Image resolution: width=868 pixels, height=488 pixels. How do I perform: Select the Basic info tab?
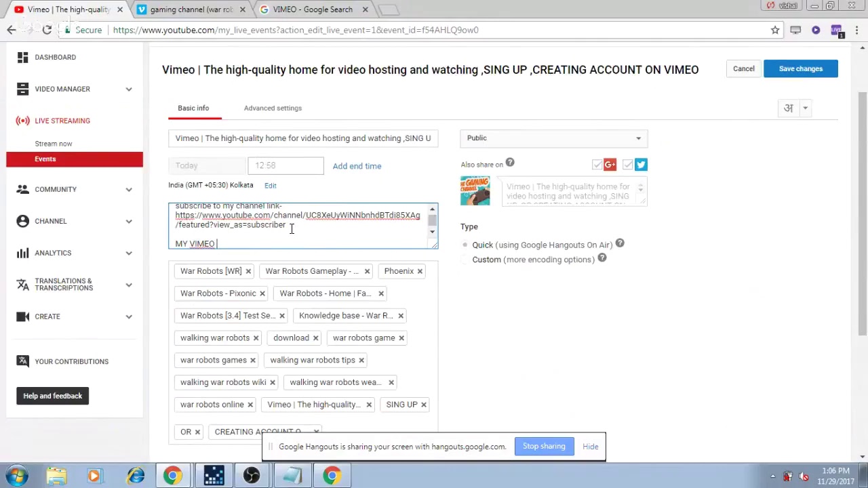tap(193, 108)
